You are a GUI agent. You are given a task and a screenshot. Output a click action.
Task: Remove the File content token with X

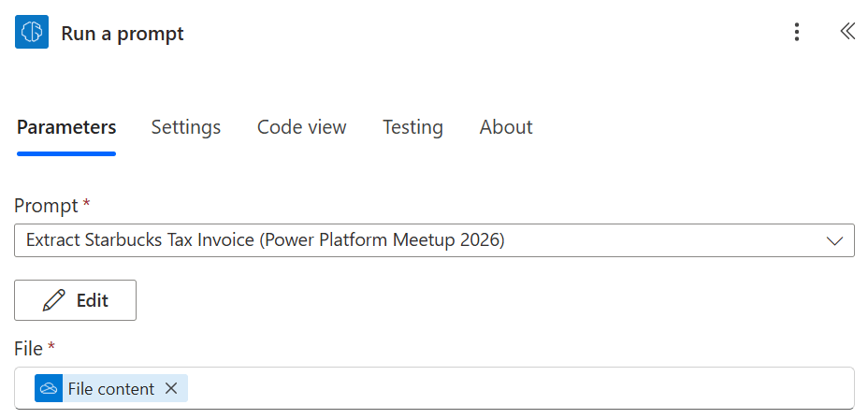[171, 388]
